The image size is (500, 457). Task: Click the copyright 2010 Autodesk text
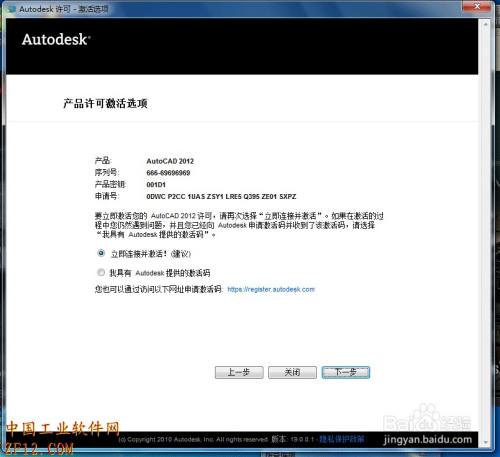coord(193,440)
